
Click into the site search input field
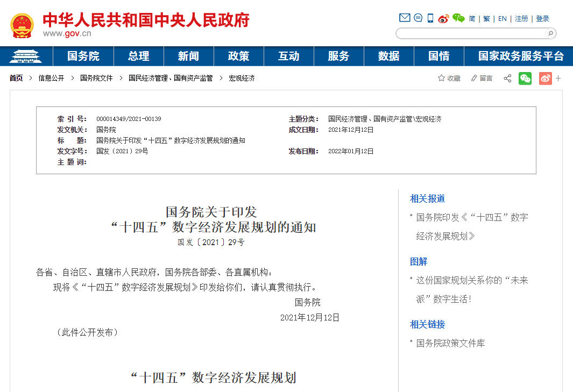point(471,33)
